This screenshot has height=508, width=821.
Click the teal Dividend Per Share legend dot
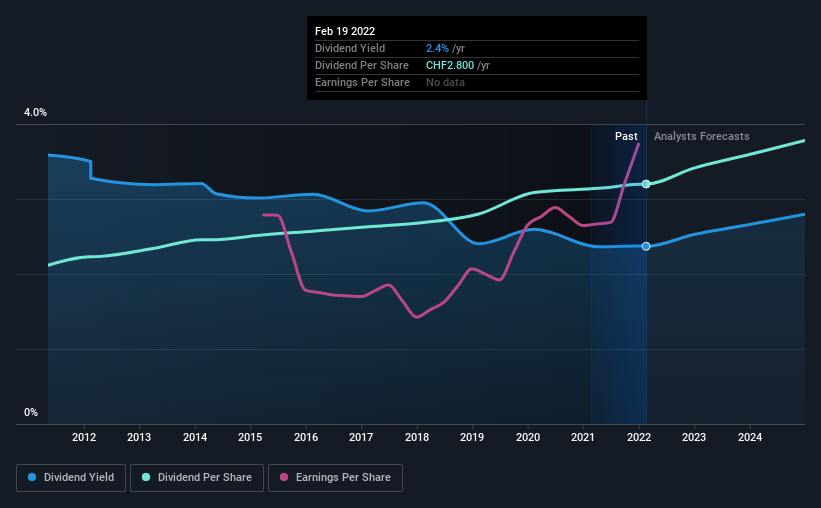[146, 477]
